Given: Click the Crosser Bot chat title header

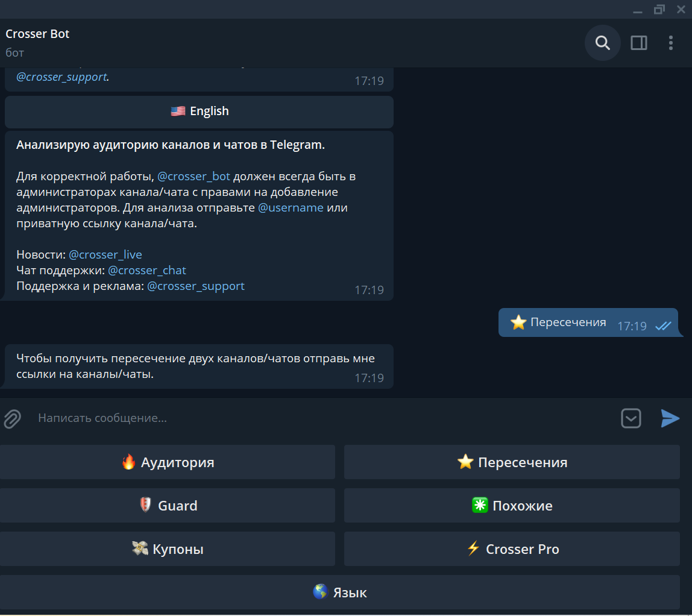Looking at the screenshot, I should [x=37, y=34].
